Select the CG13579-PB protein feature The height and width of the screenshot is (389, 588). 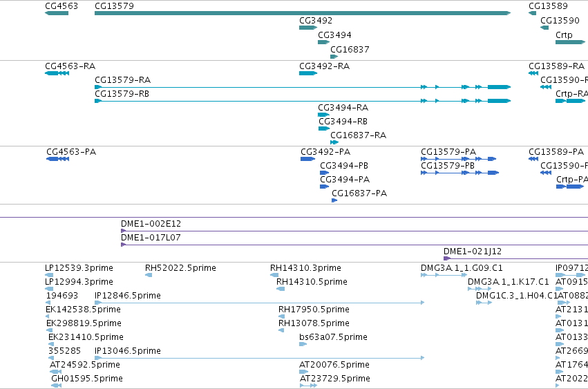coord(459,173)
